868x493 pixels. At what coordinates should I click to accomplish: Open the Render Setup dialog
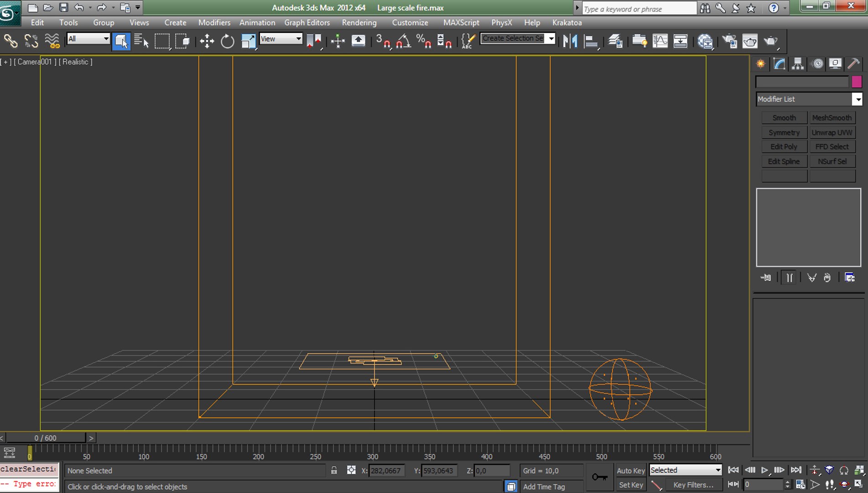(729, 41)
